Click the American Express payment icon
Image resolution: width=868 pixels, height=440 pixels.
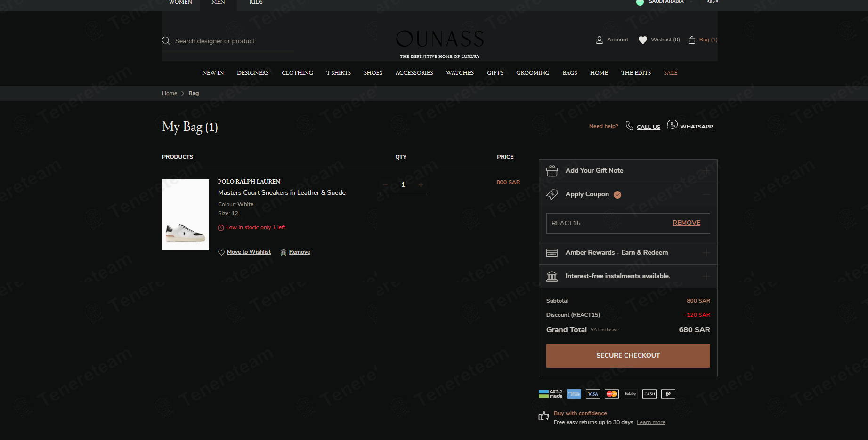(574, 394)
